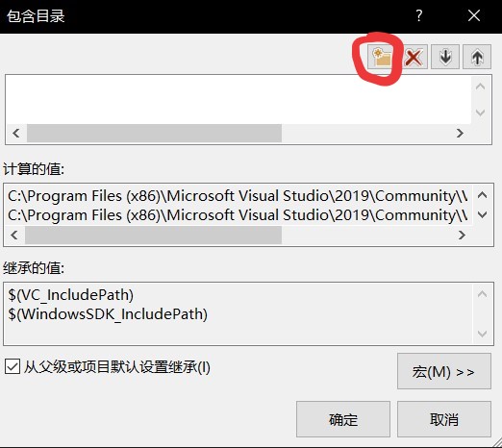This screenshot has width=502, height=448.
Task: Select the first C:\Program Files (x86) path line
Action: (238, 196)
